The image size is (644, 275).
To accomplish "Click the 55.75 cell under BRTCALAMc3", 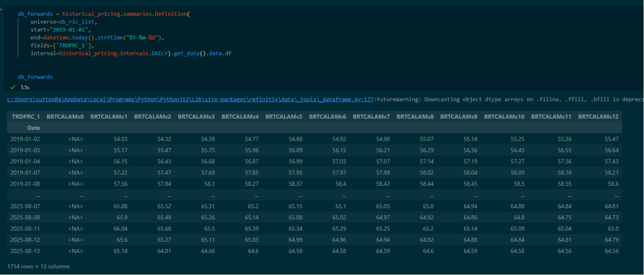I will 208,150.
